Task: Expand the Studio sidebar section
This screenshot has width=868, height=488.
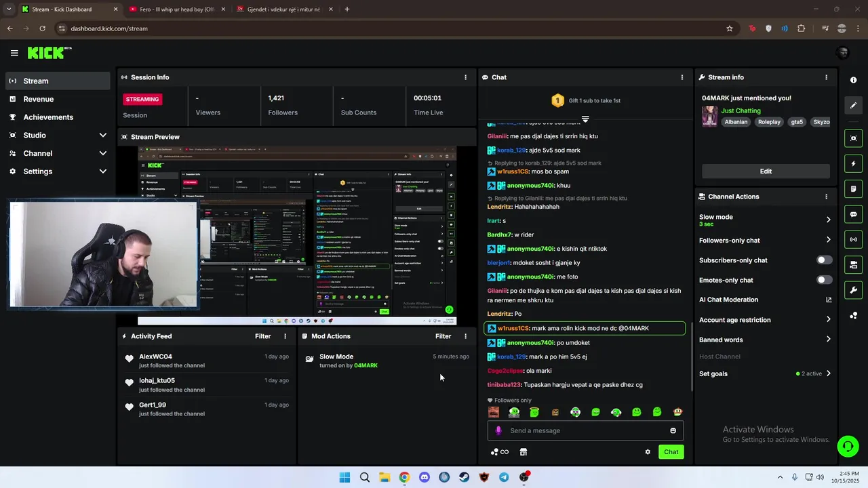Action: click(x=102, y=135)
